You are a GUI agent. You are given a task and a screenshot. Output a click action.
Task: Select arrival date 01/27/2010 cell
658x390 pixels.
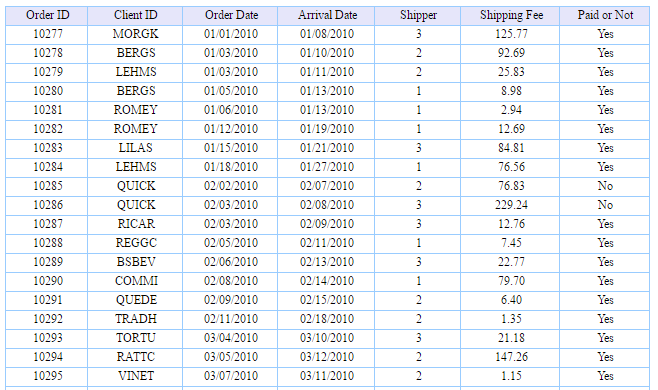[326, 167]
